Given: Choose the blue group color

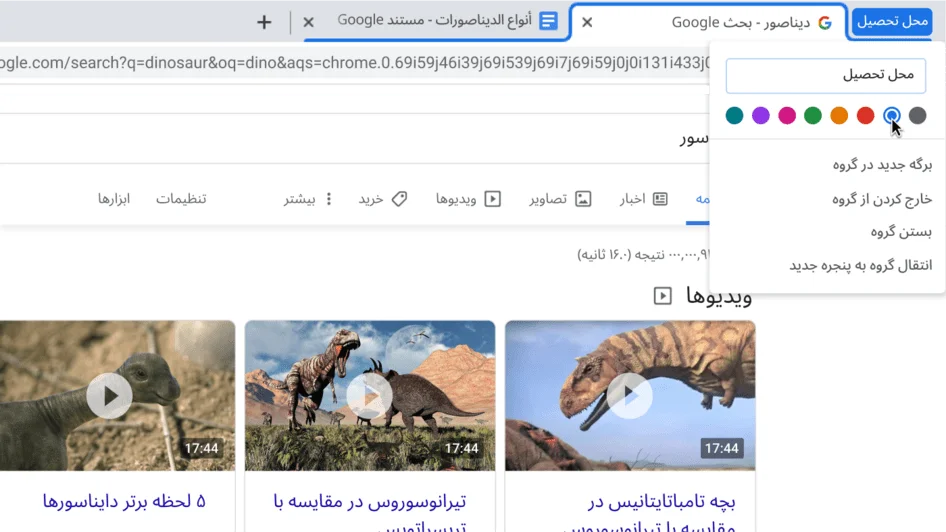Looking at the screenshot, I should pyautogui.click(x=891, y=115).
